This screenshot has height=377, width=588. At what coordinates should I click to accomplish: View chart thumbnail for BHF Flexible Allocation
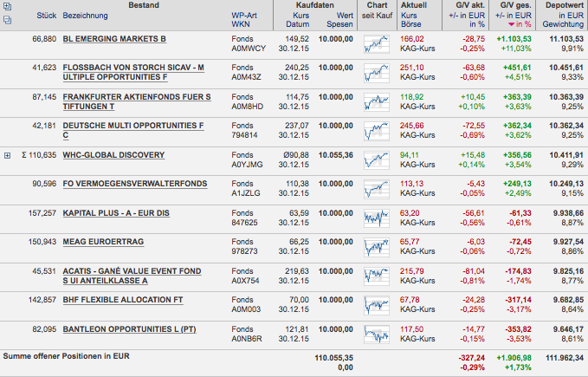coord(377,305)
